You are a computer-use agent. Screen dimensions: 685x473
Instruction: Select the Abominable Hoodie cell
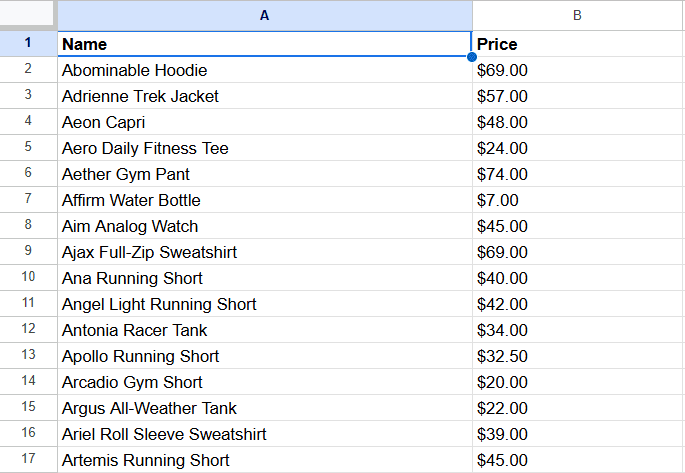click(265, 70)
